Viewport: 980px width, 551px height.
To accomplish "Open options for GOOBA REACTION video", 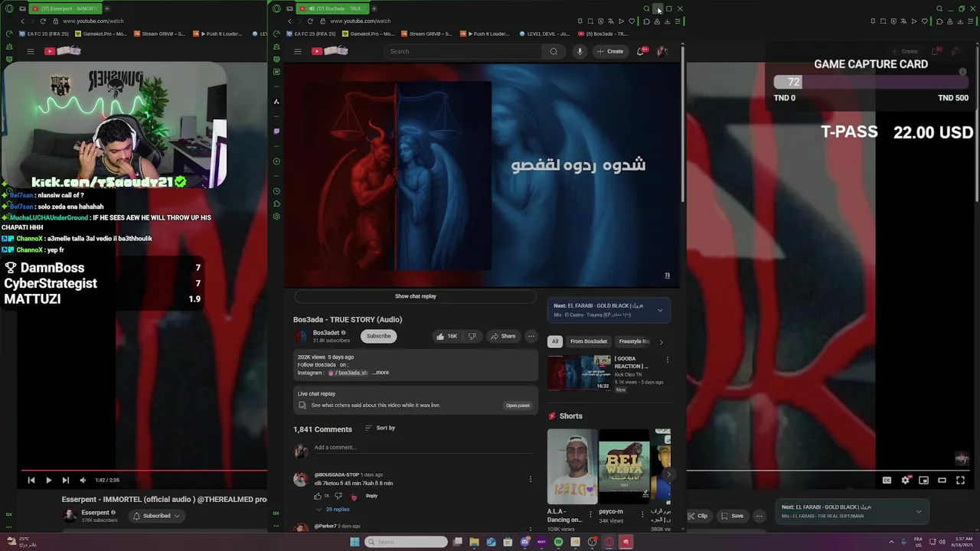I will click(667, 360).
